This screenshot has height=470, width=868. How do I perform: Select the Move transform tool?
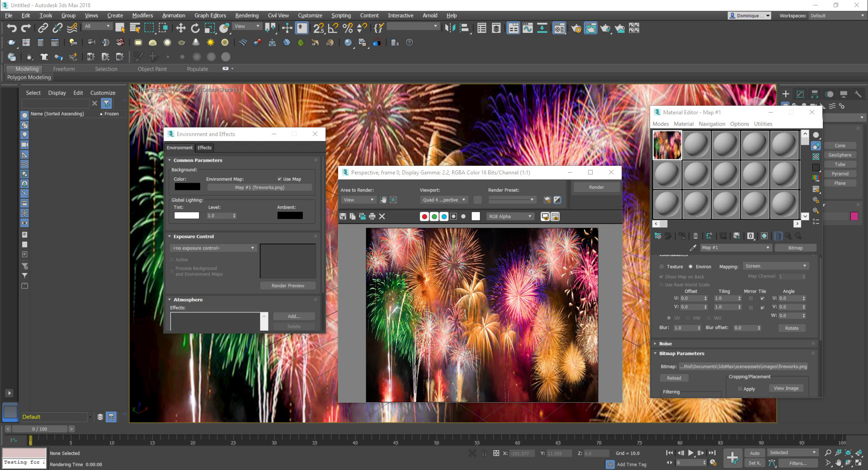181,28
